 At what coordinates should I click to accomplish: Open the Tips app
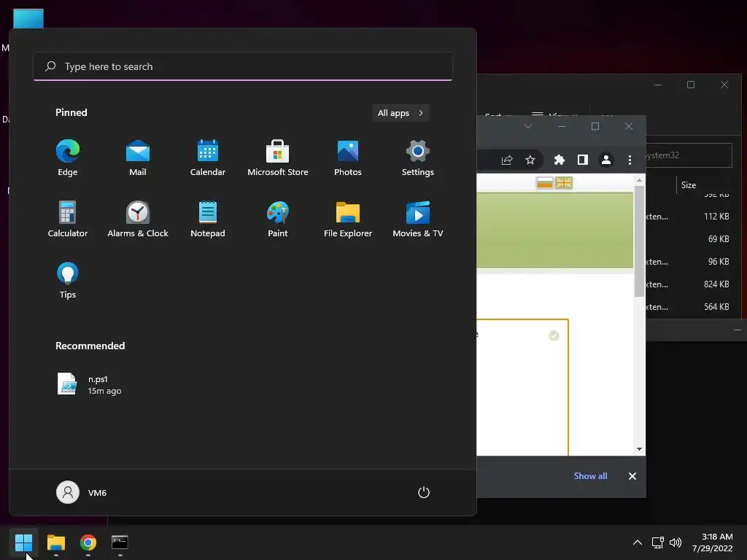click(68, 281)
